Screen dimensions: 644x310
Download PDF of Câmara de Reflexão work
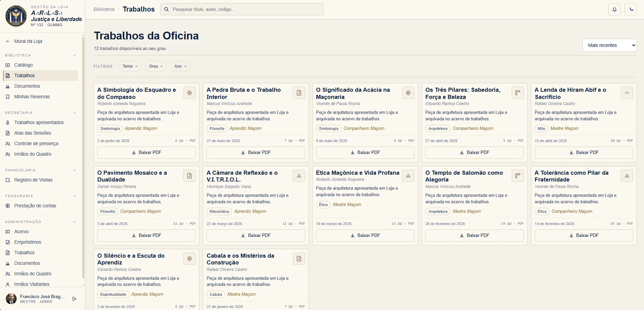coord(256,236)
